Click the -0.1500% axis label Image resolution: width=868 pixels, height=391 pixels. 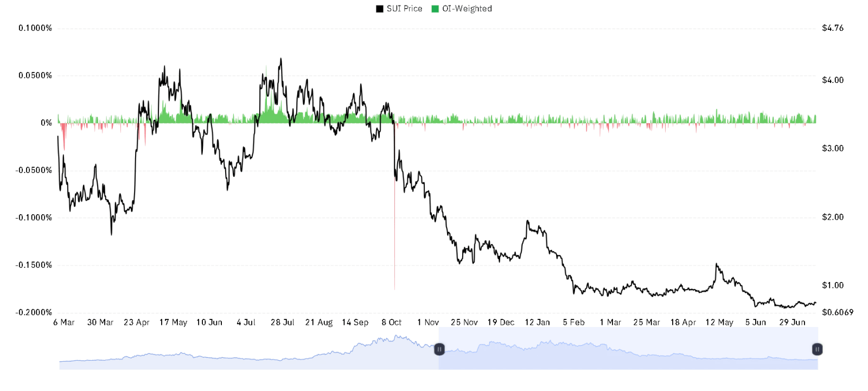click(34, 265)
